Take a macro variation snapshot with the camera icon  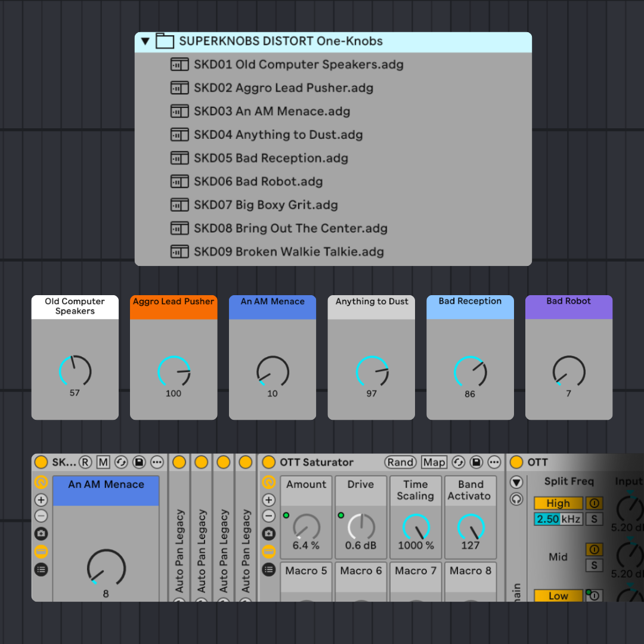(x=41, y=533)
